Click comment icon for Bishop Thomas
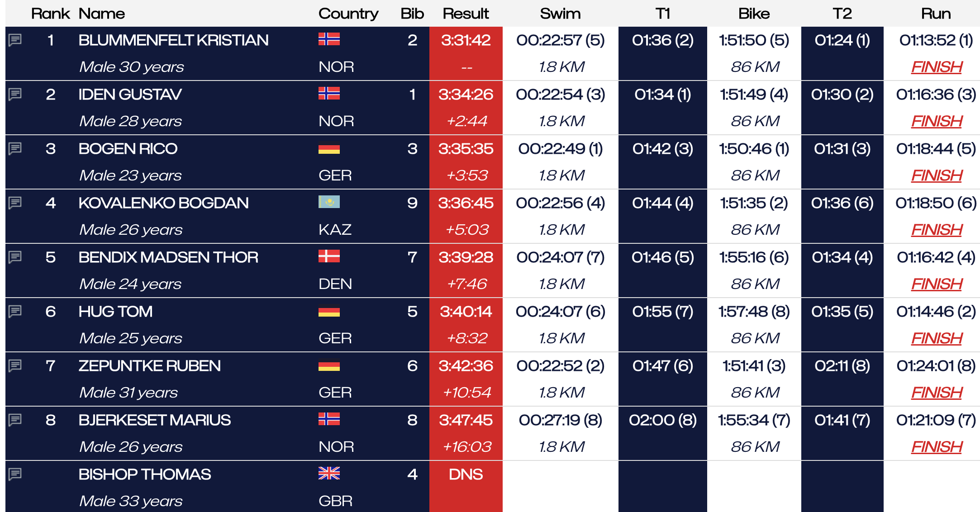 [x=15, y=474]
